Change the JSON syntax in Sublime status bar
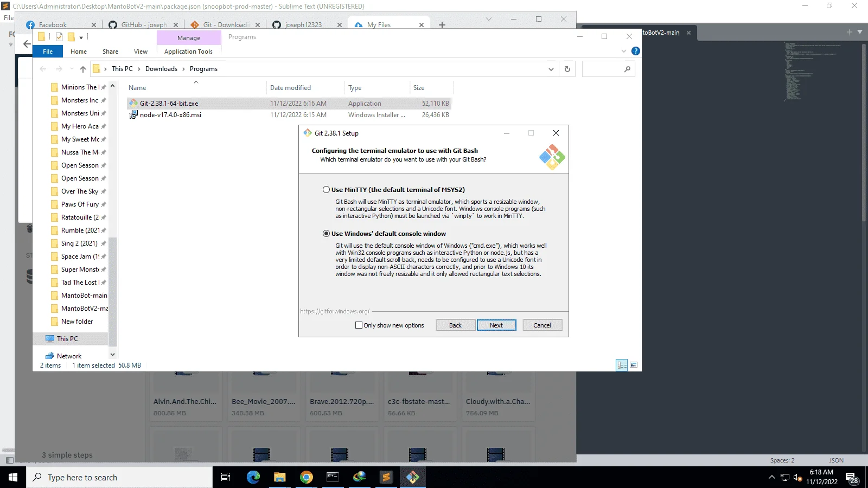The height and width of the screenshot is (488, 868). (x=836, y=460)
